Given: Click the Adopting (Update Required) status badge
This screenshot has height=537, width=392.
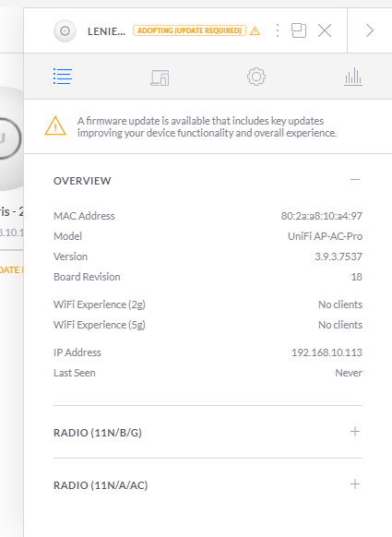Looking at the screenshot, I should click(x=189, y=30).
